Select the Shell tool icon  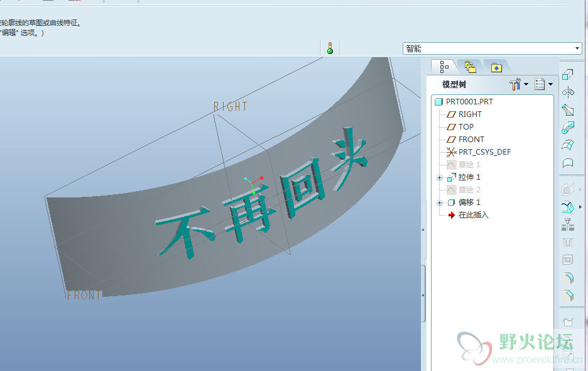[x=568, y=260]
